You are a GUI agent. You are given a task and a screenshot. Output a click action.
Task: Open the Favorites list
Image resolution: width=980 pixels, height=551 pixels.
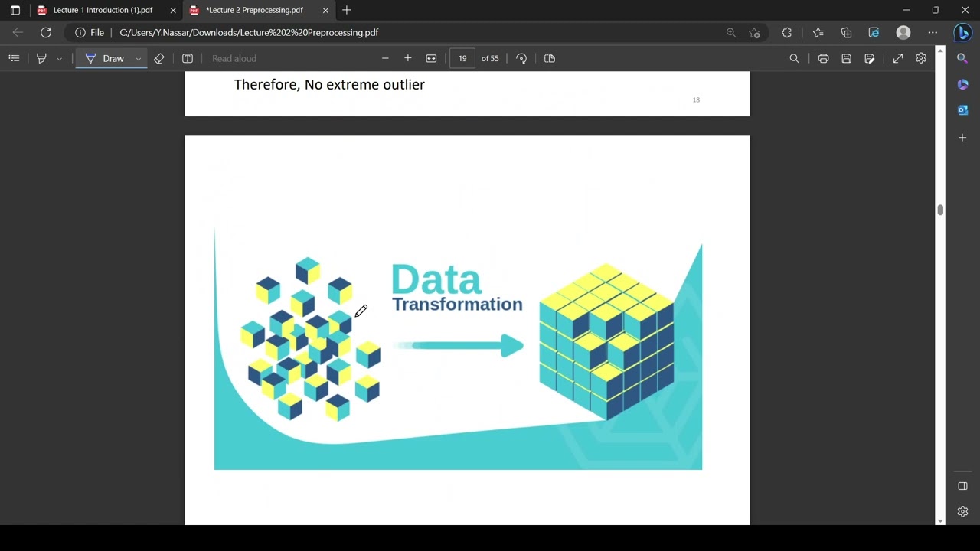coord(818,33)
